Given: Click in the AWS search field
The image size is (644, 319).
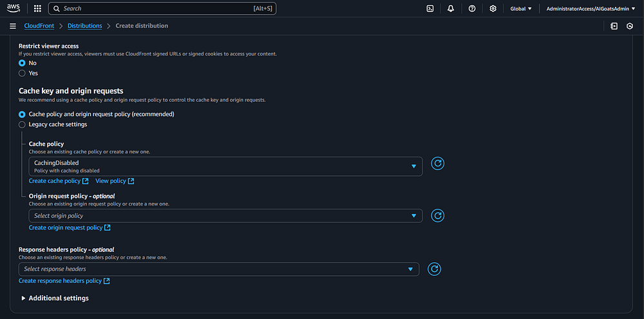Looking at the screenshot, I should point(155,9).
